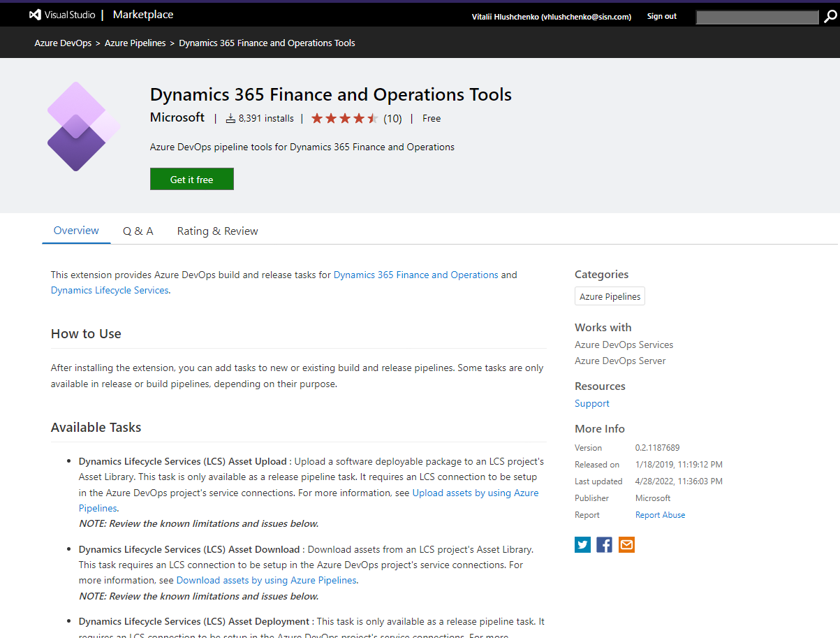Share extension on Twitter icon

582,544
